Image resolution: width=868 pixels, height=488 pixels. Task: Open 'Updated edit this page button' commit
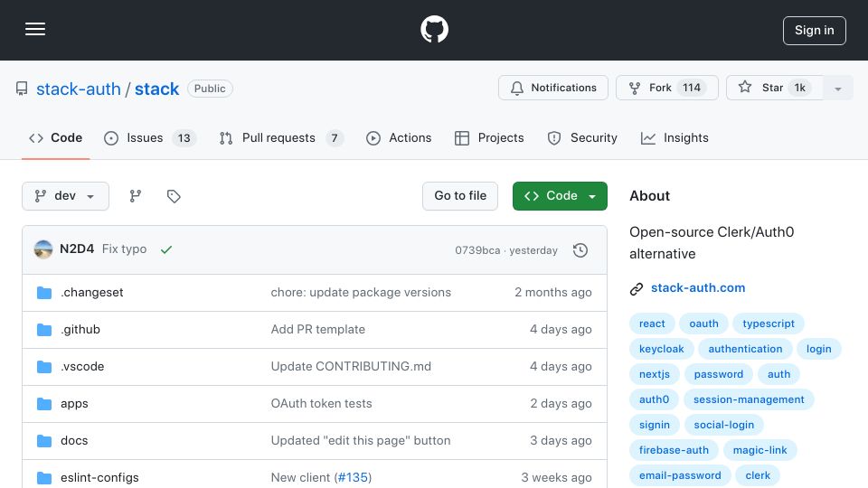point(361,440)
